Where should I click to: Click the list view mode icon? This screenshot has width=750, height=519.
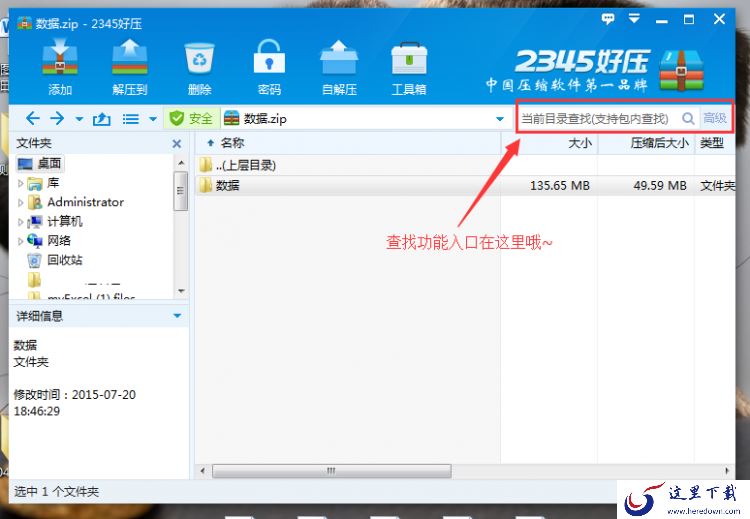(x=131, y=119)
